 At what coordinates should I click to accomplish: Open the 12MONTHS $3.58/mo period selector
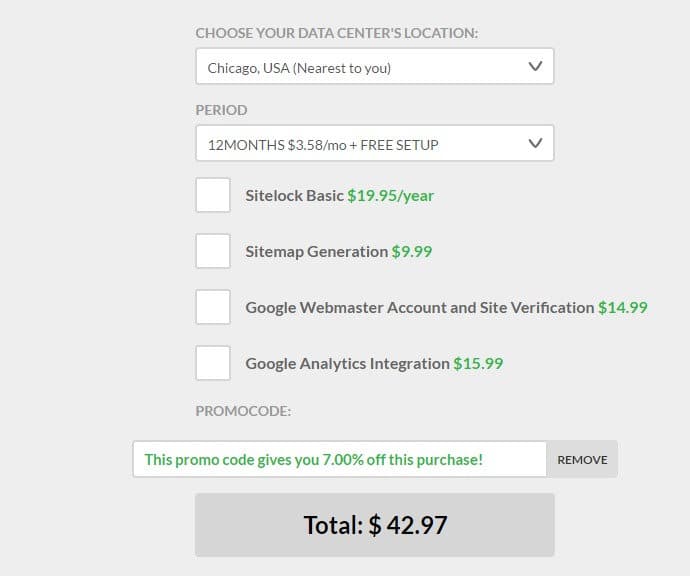point(374,143)
